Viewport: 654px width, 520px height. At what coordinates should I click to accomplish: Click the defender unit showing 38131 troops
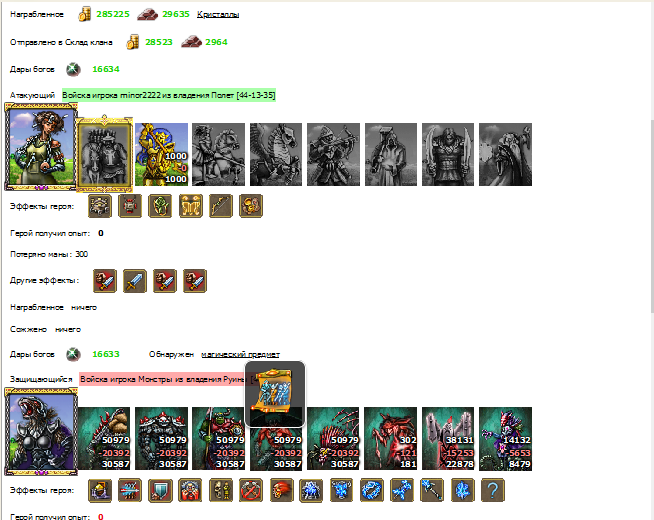click(448, 439)
